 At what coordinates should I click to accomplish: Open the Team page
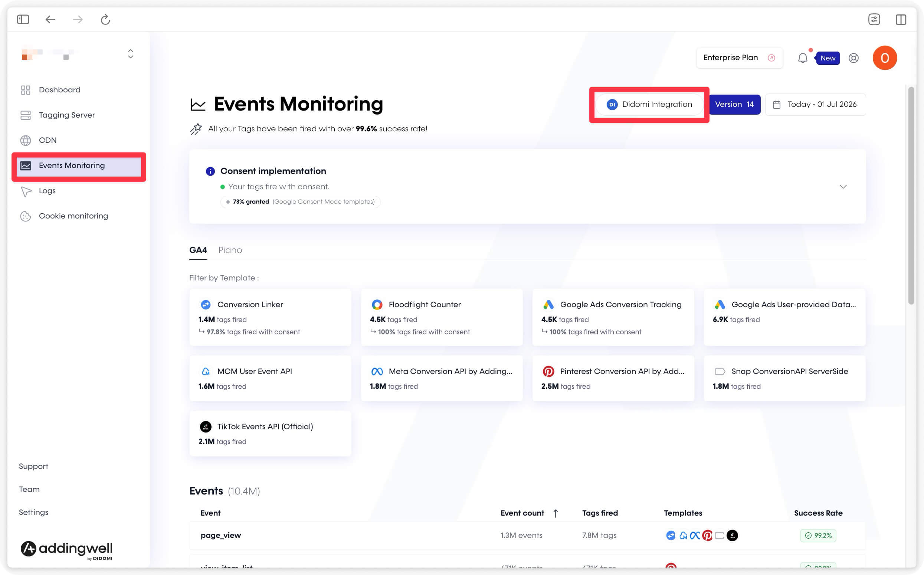click(x=29, y=489)
